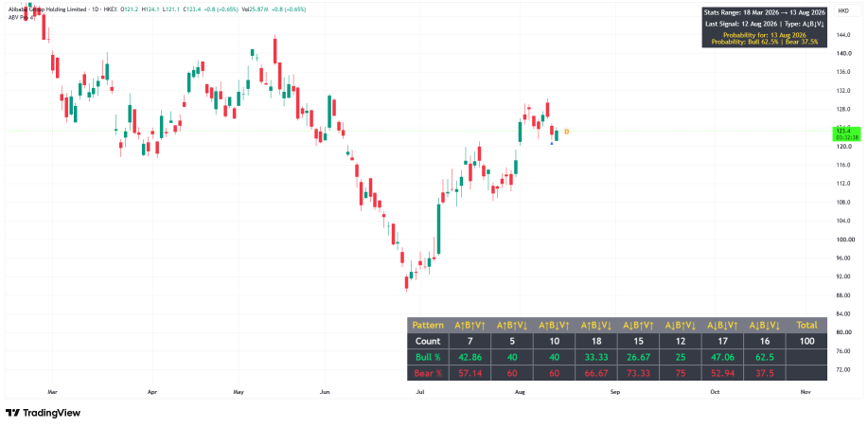
Task: Click the Total column header
Action: point(806,325)
